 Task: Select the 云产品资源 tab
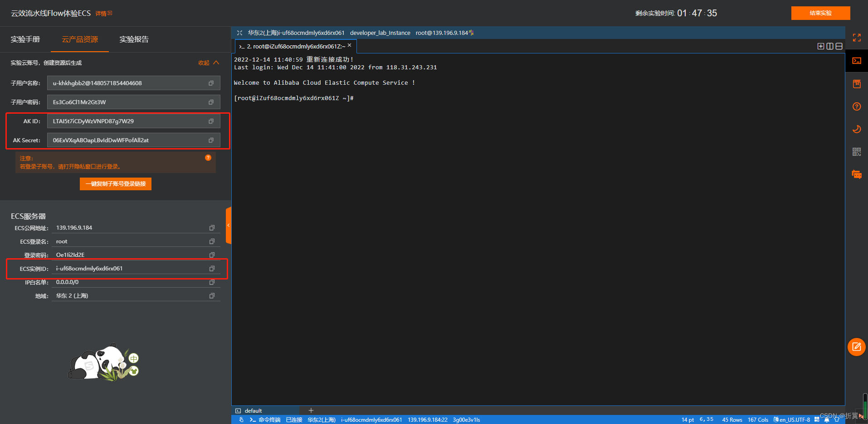point(80,39)
